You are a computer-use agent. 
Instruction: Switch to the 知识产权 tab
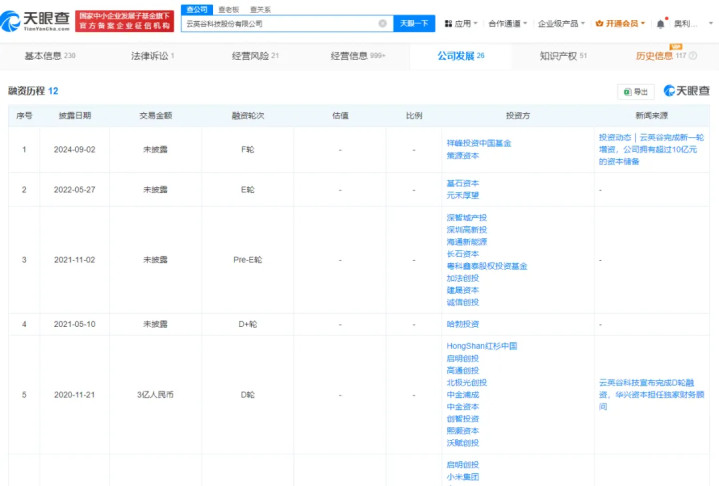click(x=563, y=56)
